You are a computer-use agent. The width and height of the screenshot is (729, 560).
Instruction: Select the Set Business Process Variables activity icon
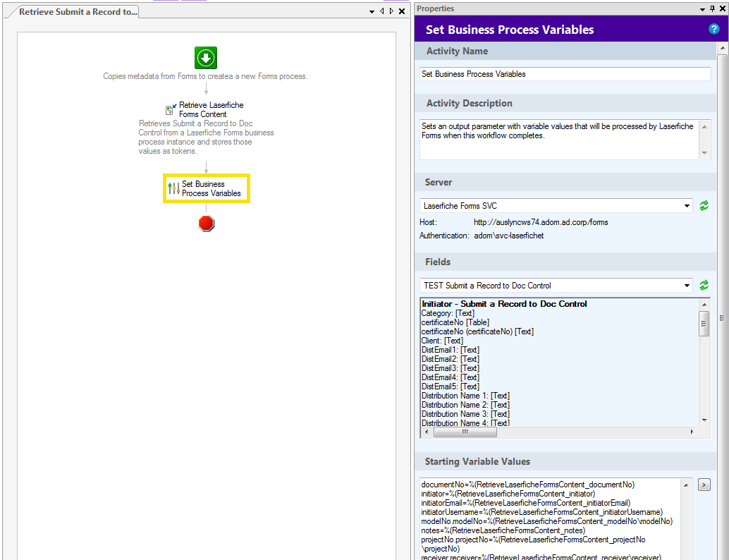pos(174,188)
